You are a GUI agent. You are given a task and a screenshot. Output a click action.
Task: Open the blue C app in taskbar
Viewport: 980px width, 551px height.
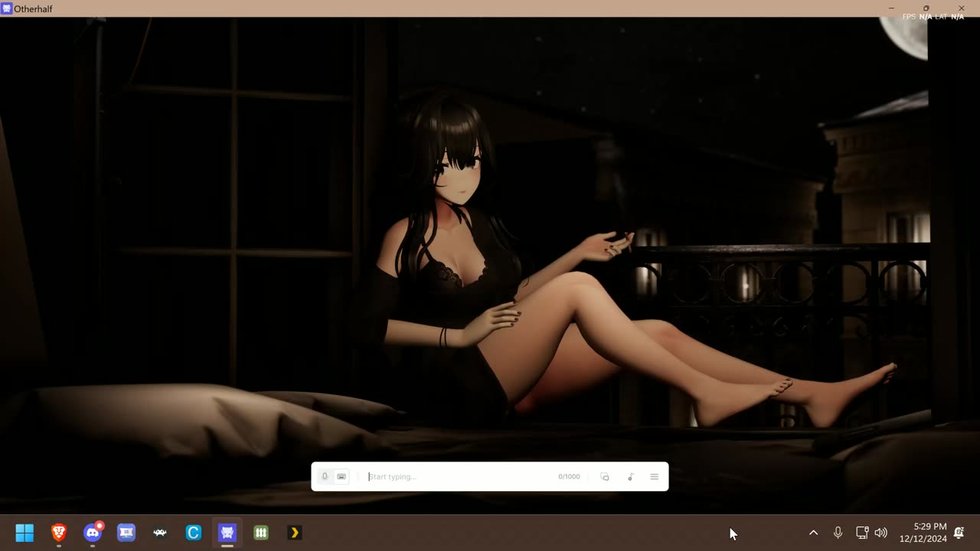(194, 533)
